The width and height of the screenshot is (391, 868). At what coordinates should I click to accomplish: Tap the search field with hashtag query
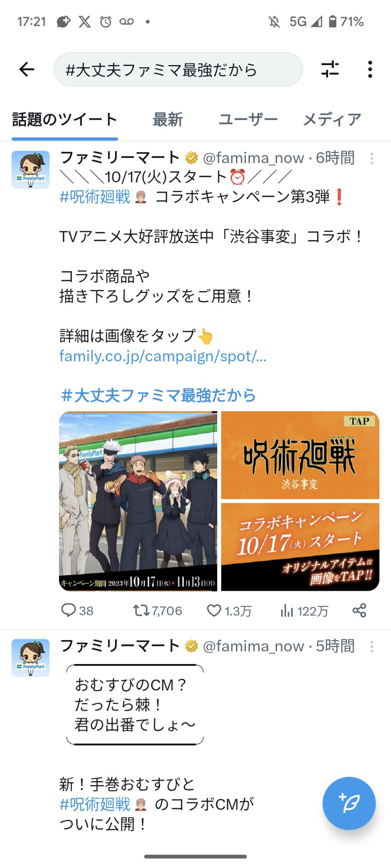[178, 69]
